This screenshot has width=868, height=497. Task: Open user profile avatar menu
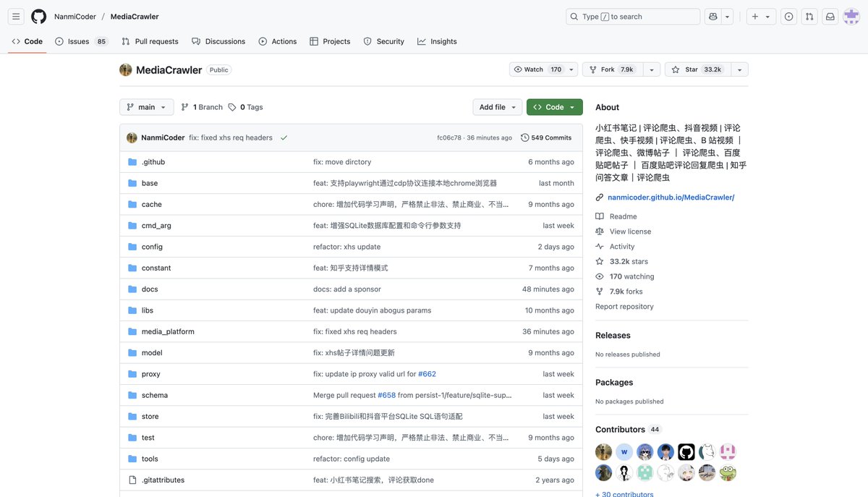click(851, 17)
